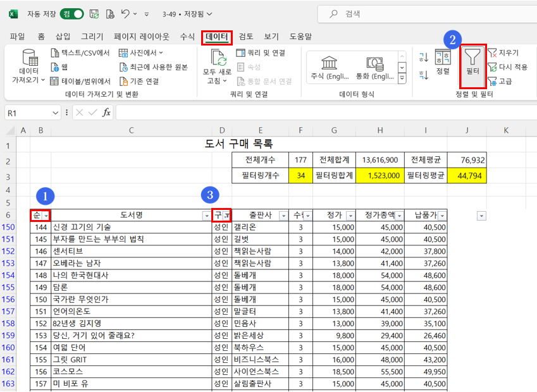Screen dimensions: 537x392
Task: Open the 검토 tab
Action: tap(246, 37)
